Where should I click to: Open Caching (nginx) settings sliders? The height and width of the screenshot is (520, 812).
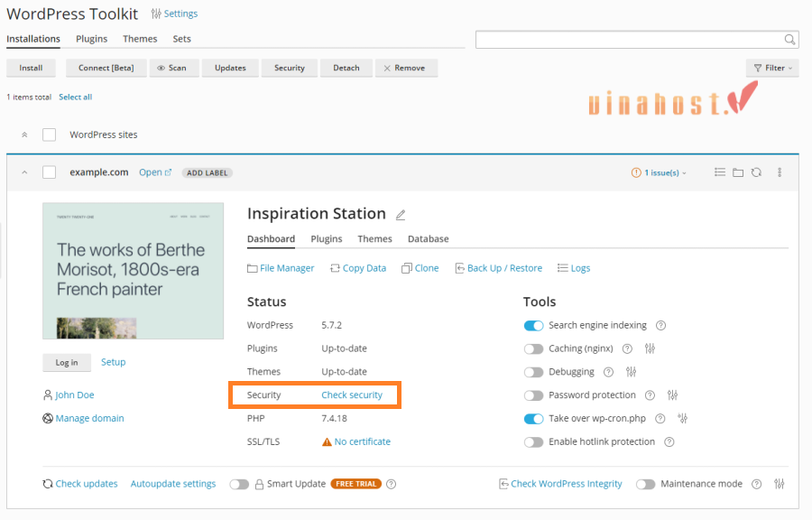650,348
